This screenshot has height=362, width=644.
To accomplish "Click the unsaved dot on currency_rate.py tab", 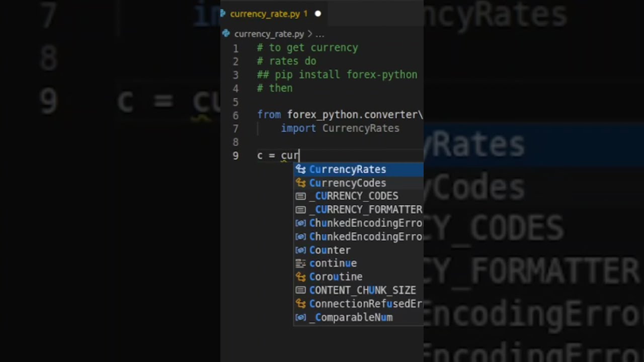I will tap(317, 14).
